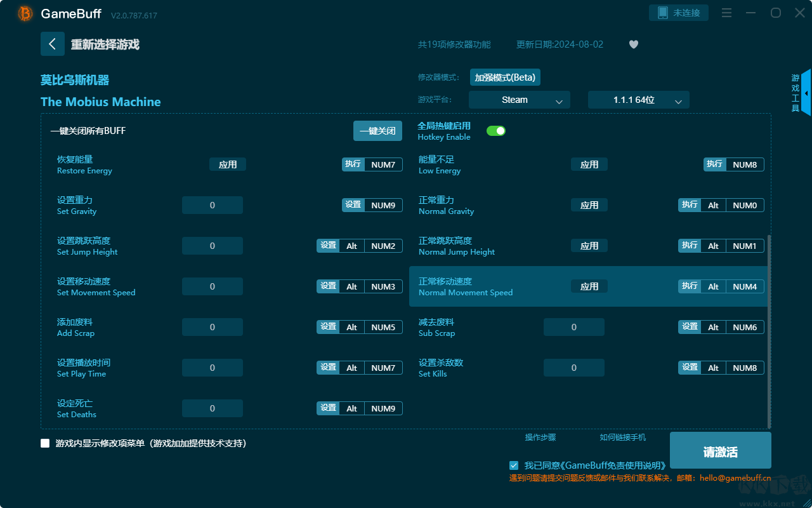Expand the 游戏工具 side panel arrow
Image resolution: width=812 pixels, height=508 pixels.
coord(806,93)
